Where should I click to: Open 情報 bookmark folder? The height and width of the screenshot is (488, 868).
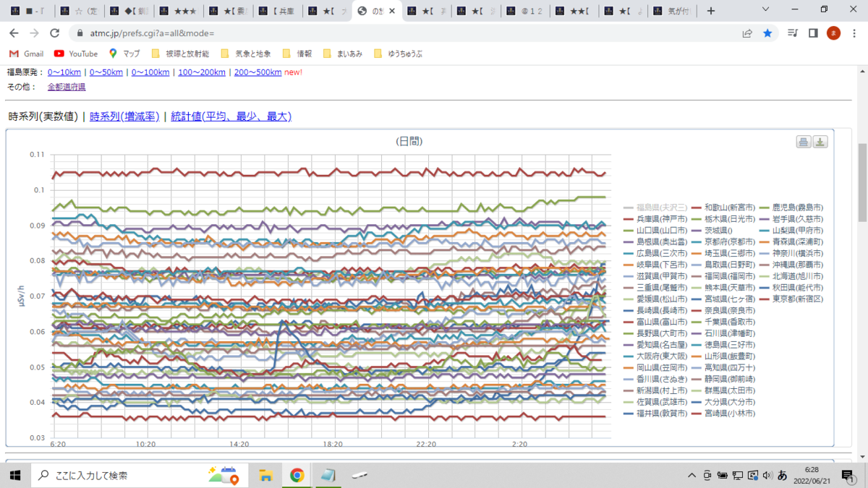297,53
